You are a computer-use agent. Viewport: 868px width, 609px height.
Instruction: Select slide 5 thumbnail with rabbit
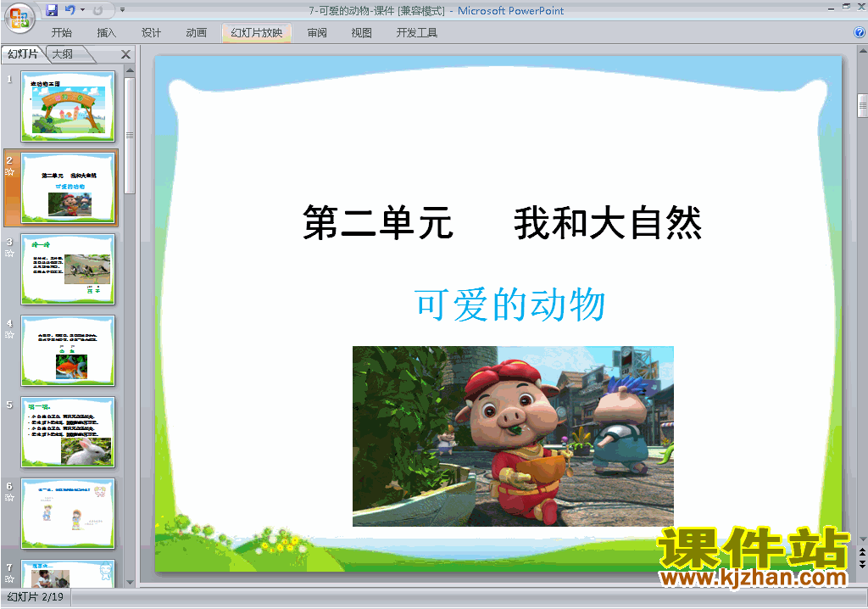click(68, 432)
